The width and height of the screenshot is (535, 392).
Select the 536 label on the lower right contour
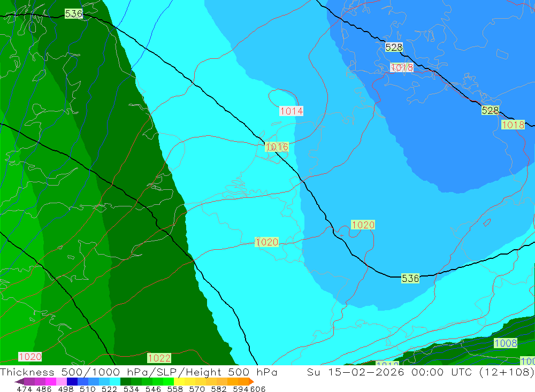(x=410, y=279)
